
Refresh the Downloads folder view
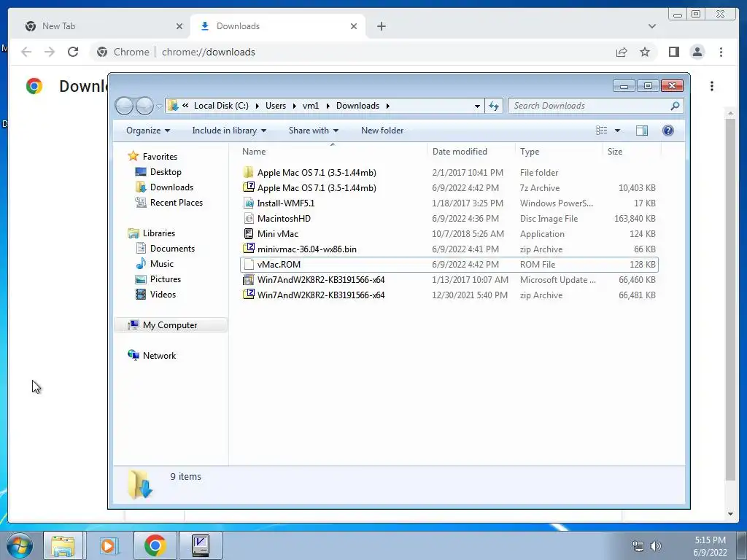coord(494,106)
